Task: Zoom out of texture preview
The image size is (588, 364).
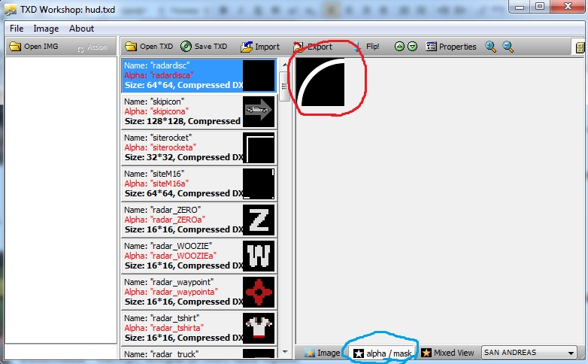Action: tap(508, 47)
